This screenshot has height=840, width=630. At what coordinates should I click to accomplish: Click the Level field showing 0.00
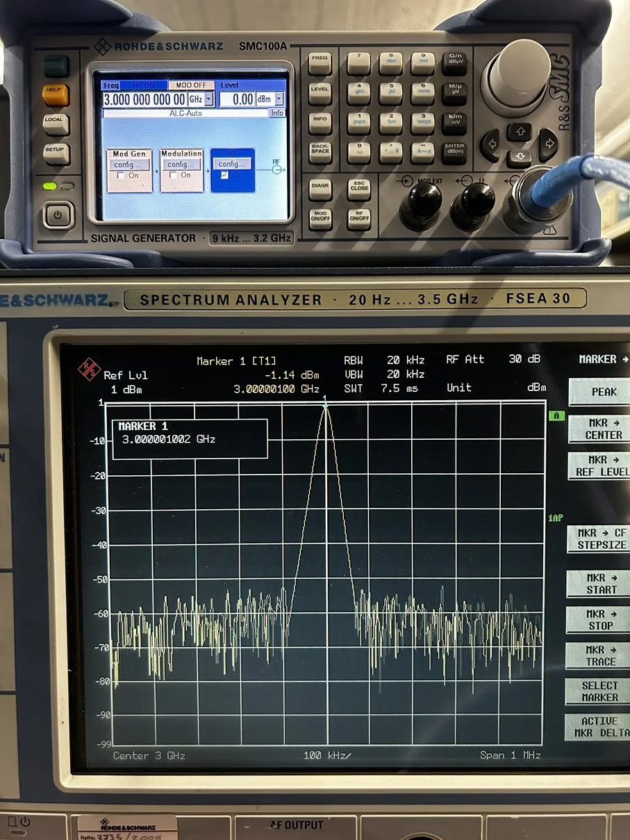(x=237, y=99)
